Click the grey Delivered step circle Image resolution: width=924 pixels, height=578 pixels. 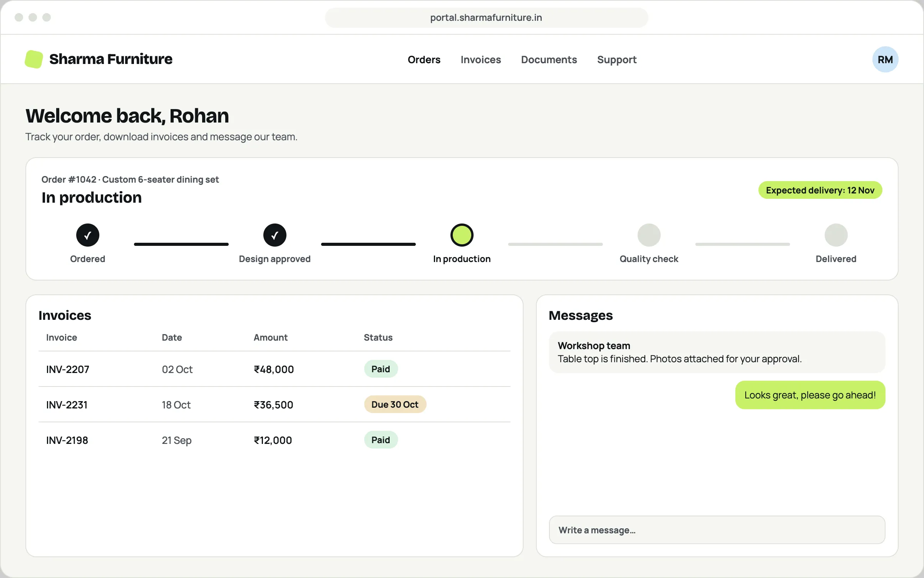click(x=836, y=235)
